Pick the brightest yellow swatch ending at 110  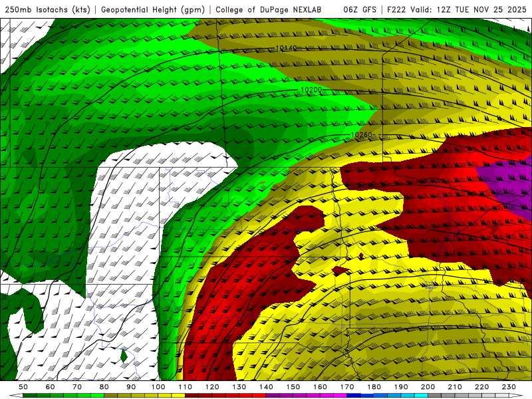point(178,396)
